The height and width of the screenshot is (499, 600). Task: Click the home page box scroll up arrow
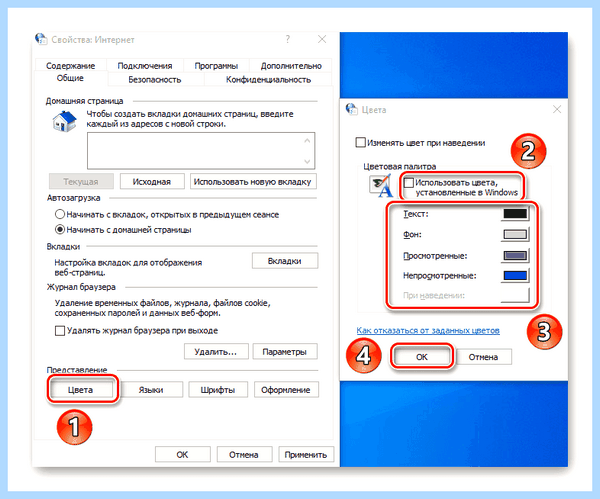click(307, 141)
